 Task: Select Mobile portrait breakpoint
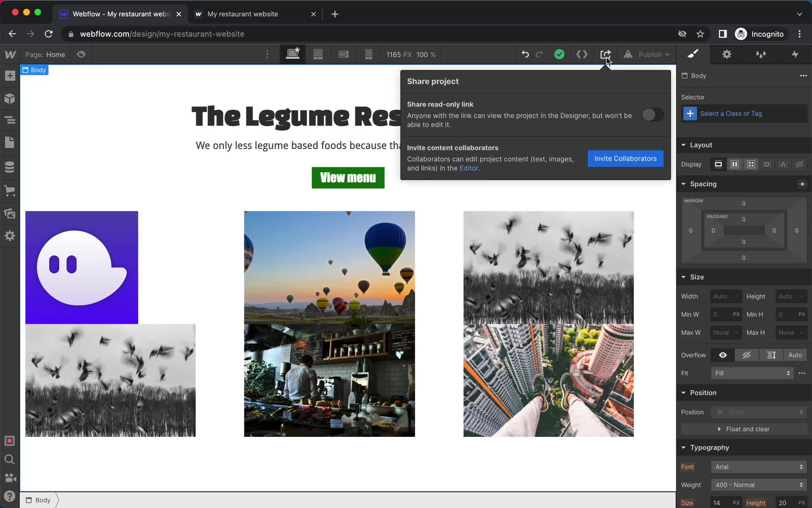[369, 54]
